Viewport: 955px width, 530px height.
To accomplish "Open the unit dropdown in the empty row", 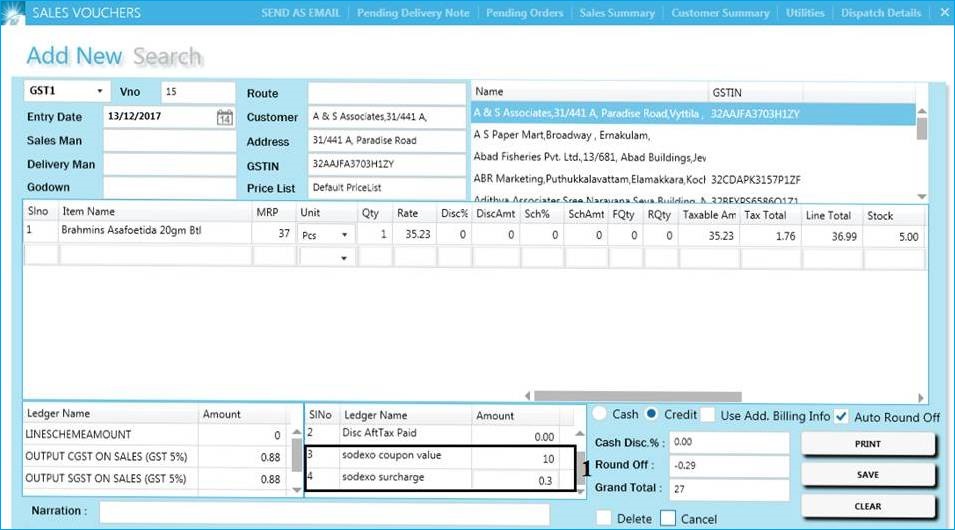I will 344,258.
